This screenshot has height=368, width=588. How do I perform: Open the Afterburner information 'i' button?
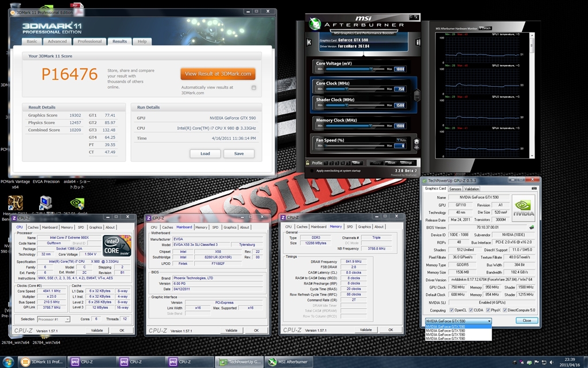tap(418, 42)
